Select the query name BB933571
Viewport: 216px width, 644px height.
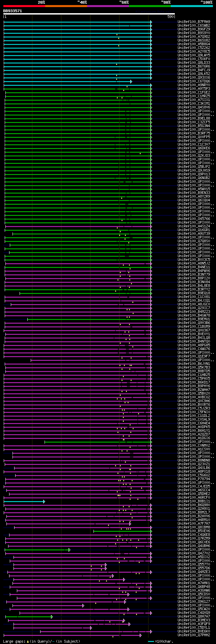tap(12, 11)
